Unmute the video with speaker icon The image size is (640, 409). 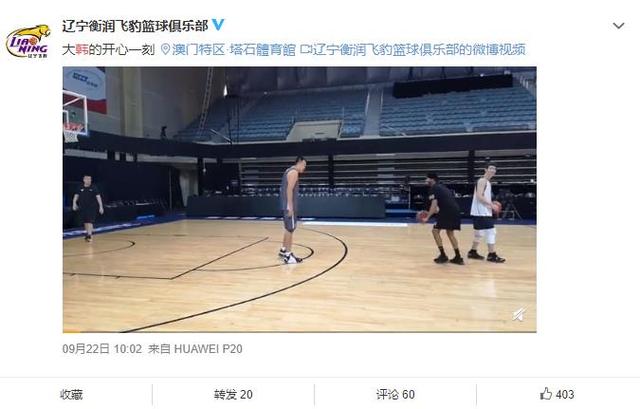(x=520, y=314)
